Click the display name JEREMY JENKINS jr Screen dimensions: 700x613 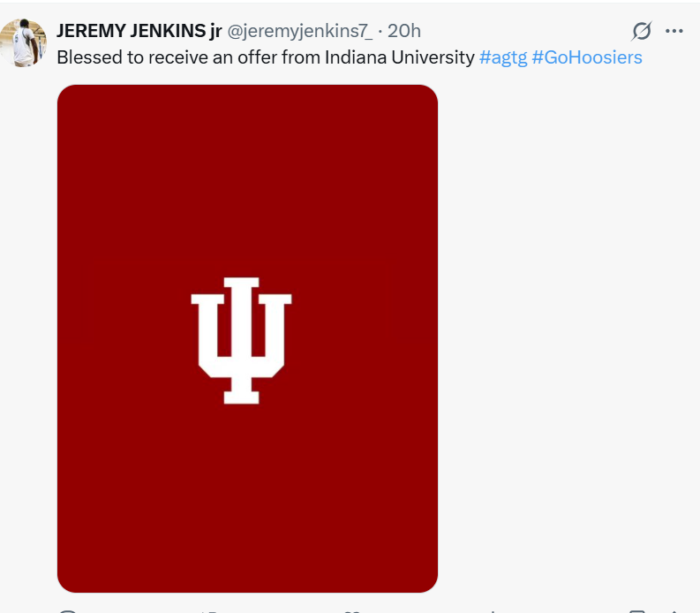(x=139, y=30)
